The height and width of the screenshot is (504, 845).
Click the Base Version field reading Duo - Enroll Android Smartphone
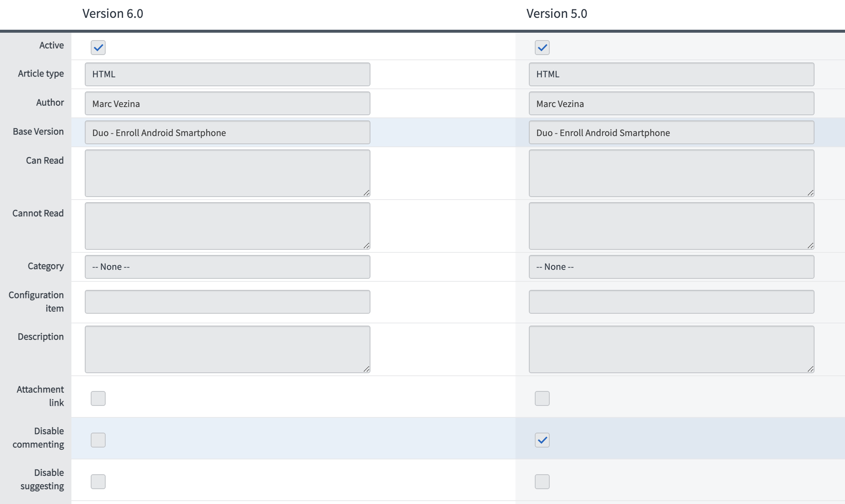click(227, 132)
